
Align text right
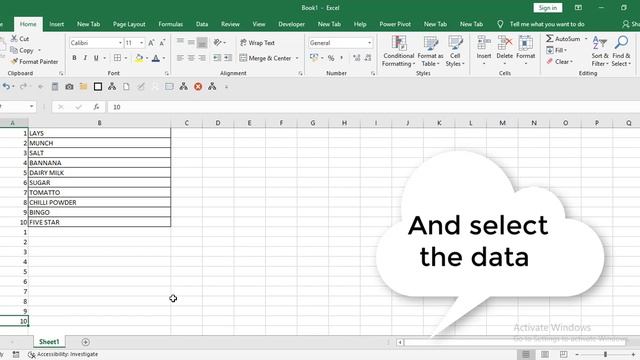pyautogui.click(x=202, y=58)
